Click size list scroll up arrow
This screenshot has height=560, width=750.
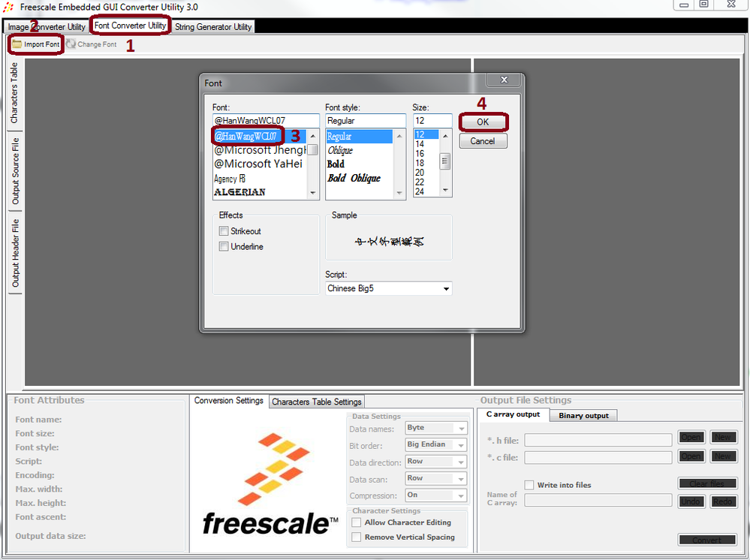(445, 137)
